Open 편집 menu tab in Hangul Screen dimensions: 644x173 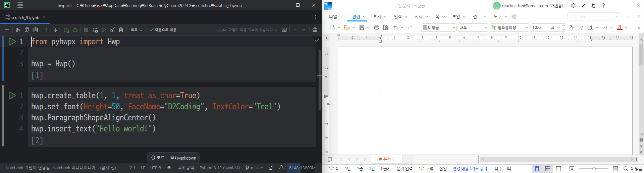coord(356,16)
